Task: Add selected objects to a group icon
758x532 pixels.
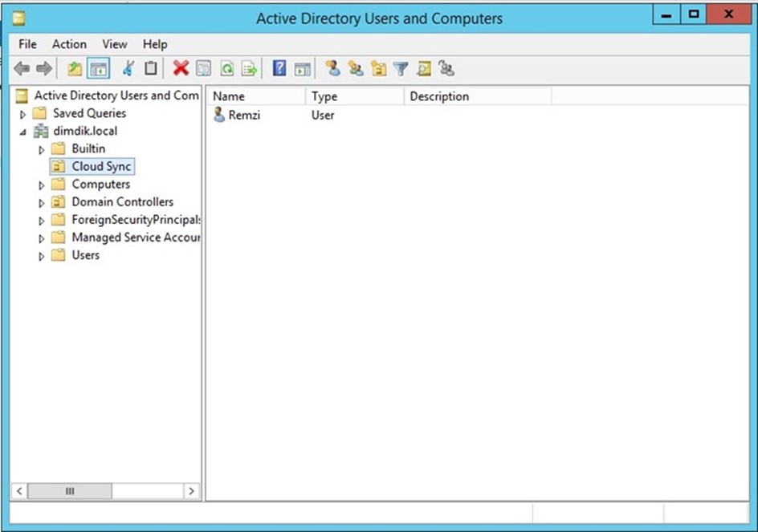Action: (x=446, y=69)
